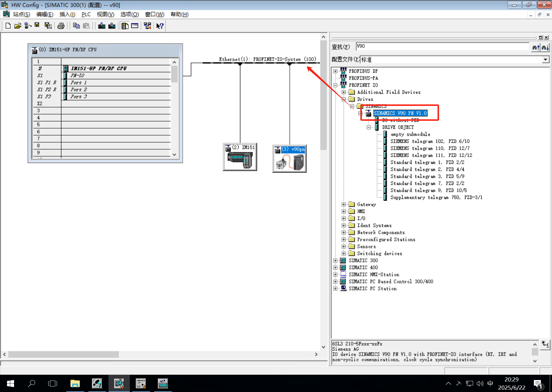The height and width of the screenshot is (392, 552).
Task: Click the address overview window icon
Action: 135,26
